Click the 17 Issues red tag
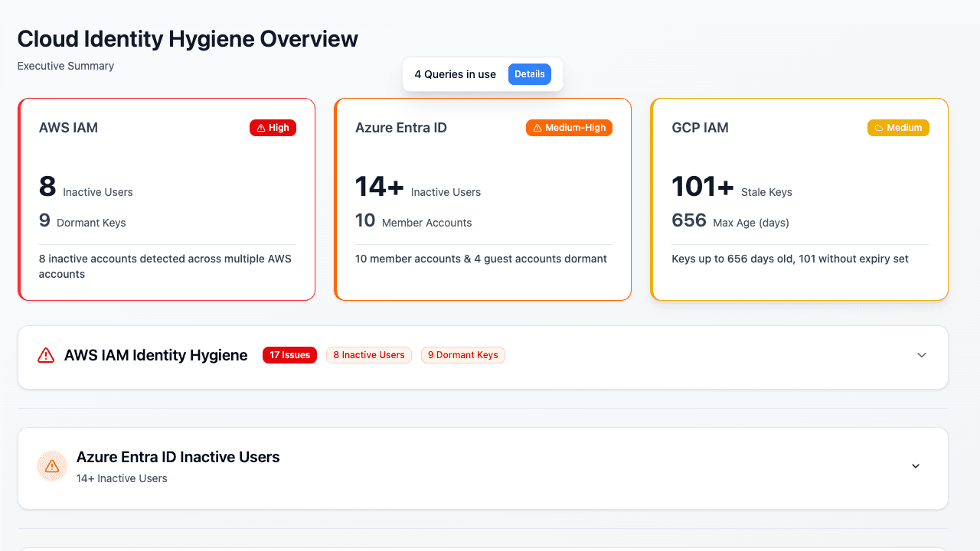 [x=289, y=355]
